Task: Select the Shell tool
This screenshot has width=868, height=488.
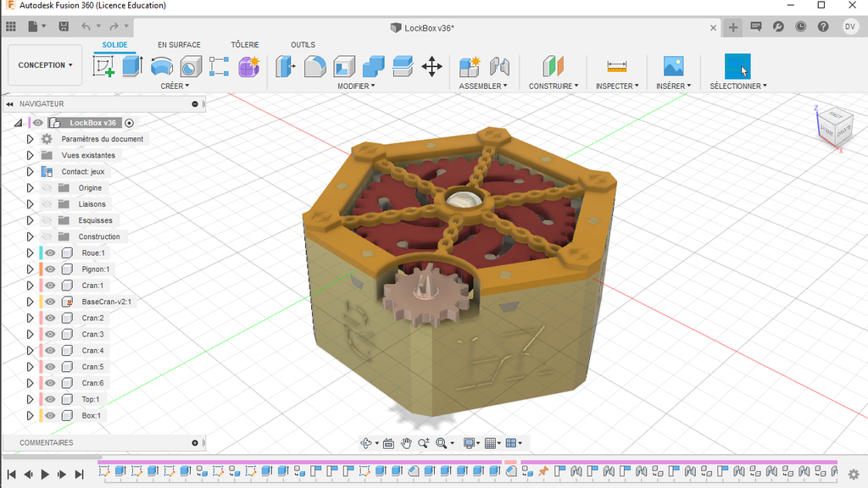Action: tap(343, 65)
